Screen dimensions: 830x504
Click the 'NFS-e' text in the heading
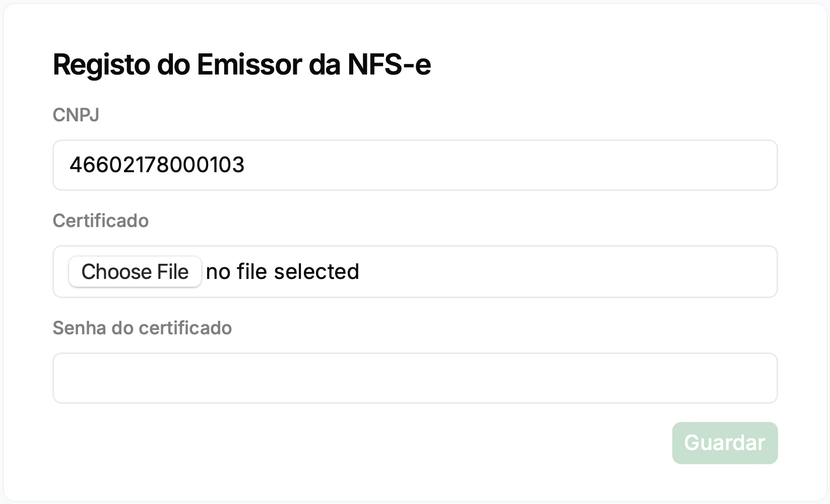coord(389,64)
